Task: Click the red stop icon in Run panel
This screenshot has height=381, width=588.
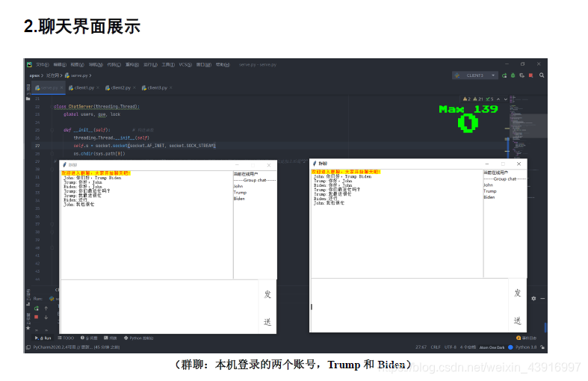Action: 37,317
